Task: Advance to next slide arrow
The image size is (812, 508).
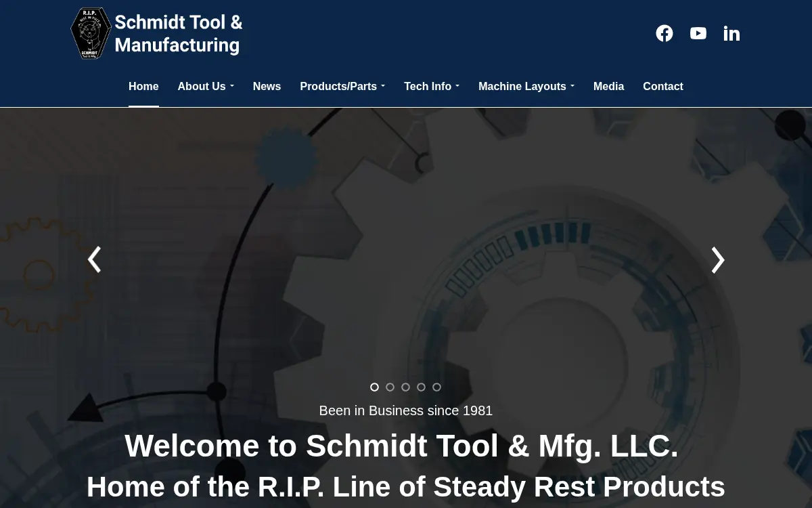Action: (x=718, y=259)
